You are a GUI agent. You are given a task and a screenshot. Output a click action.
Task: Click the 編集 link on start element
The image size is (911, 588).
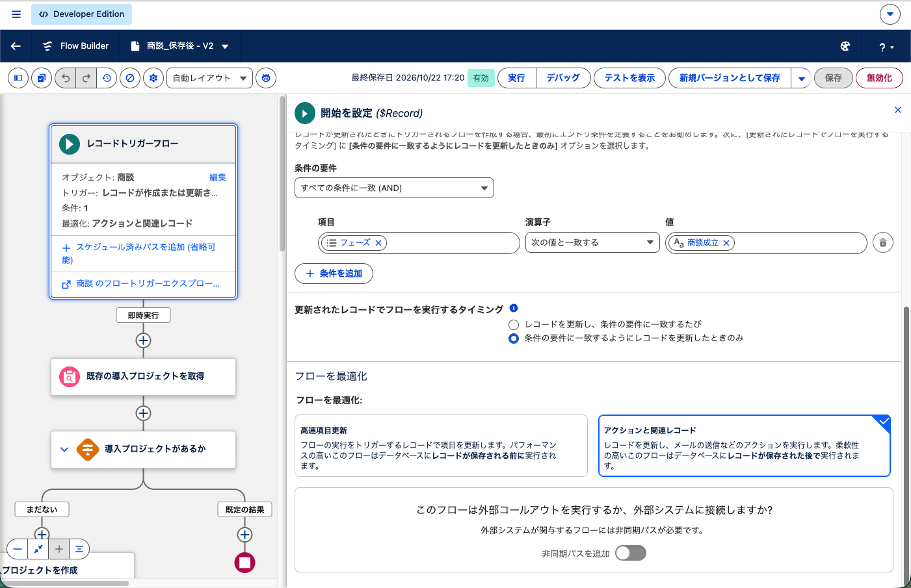point(218,177)
